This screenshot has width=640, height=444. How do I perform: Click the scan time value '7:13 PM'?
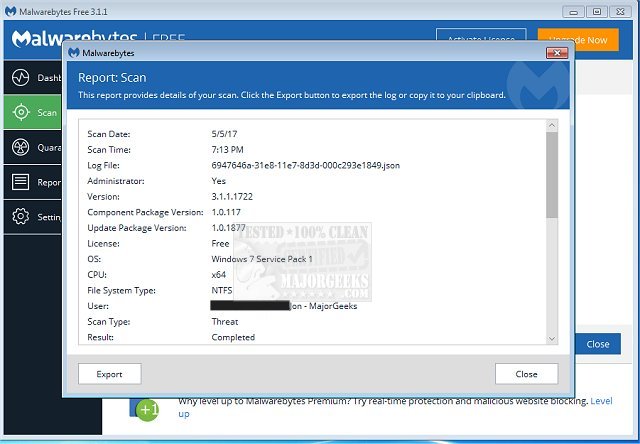(x=227, y=150)
